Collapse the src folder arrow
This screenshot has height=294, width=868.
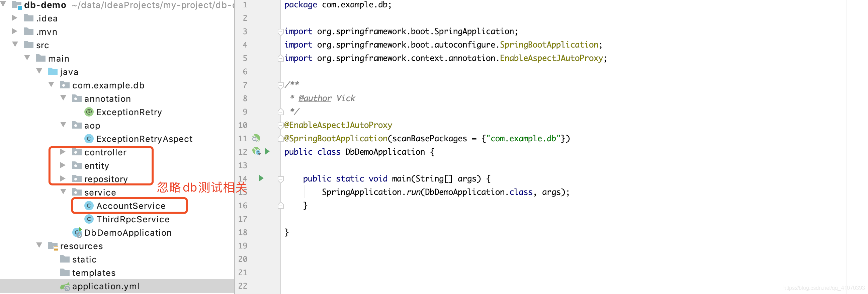[15, 44]
